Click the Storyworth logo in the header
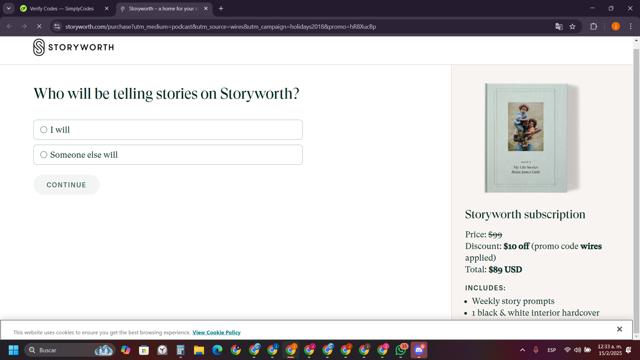The image size is (640, 360). tap(73, 47)
